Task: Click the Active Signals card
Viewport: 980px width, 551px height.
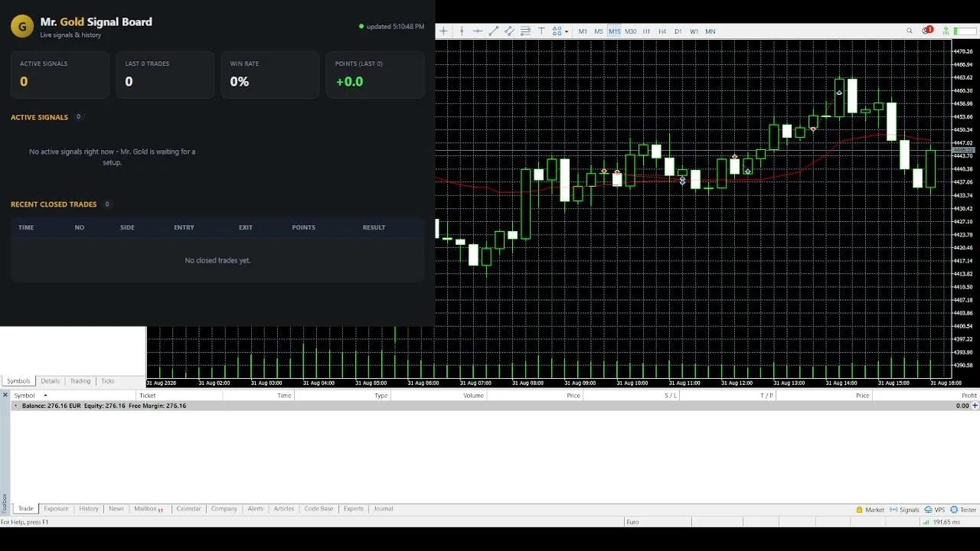Action: coord(60,75)
